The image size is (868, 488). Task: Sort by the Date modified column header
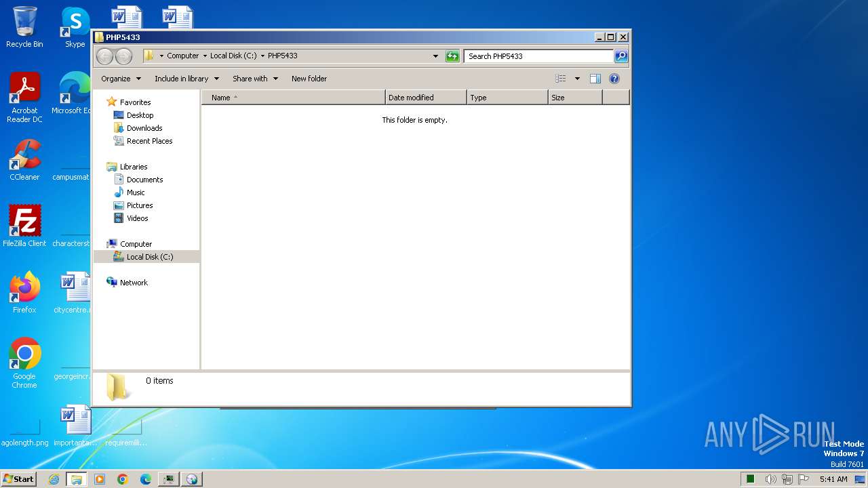[426, 98]
